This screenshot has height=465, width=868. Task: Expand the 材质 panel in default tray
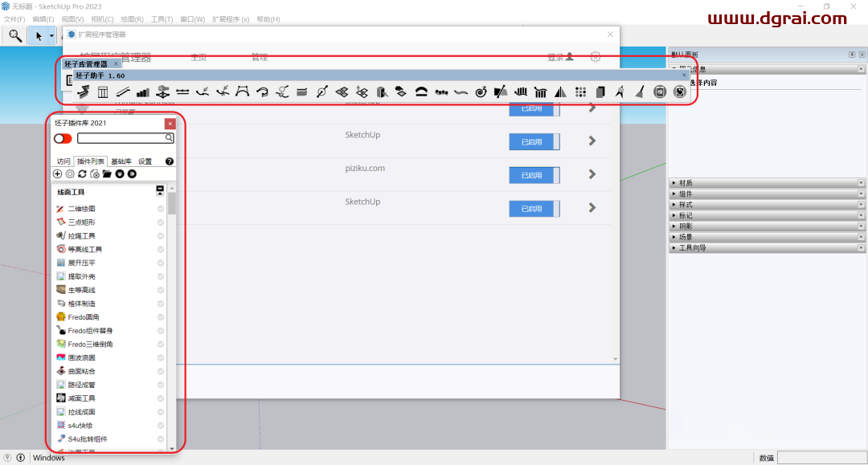pos(686,183)
